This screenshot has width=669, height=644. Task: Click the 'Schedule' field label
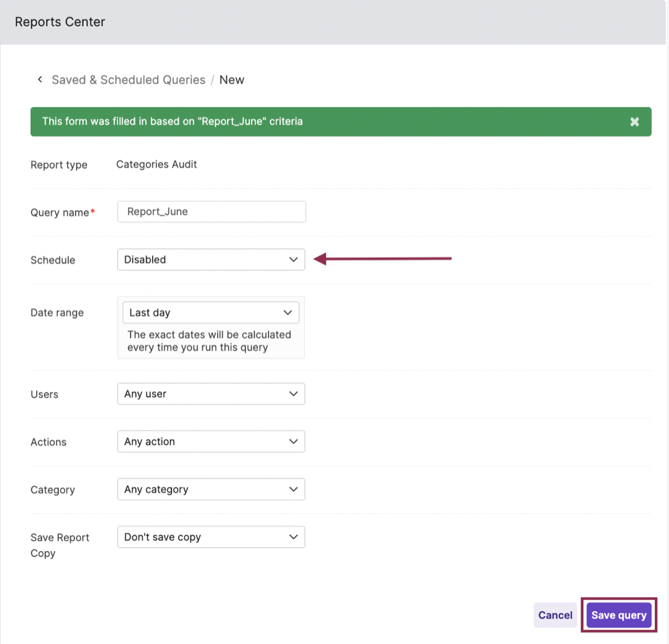pos(53,260)
